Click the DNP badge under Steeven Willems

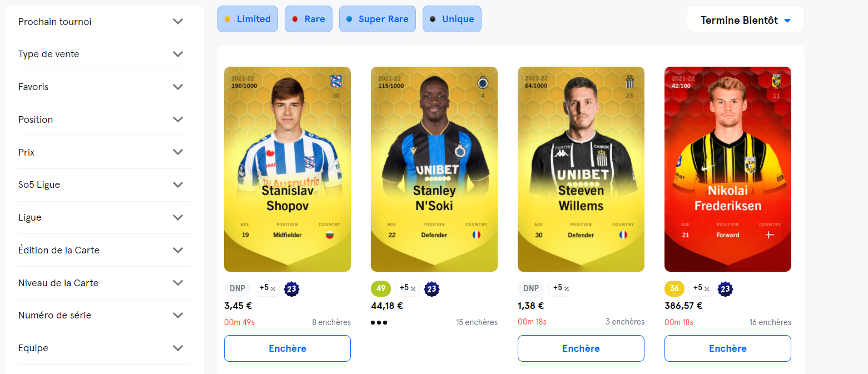point(531,288)
